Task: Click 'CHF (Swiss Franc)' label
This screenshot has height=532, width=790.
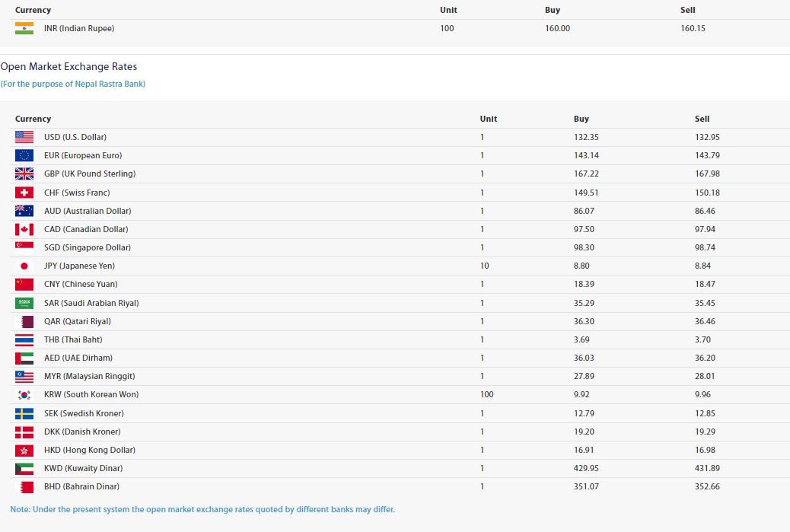Action: coord(77,193)
